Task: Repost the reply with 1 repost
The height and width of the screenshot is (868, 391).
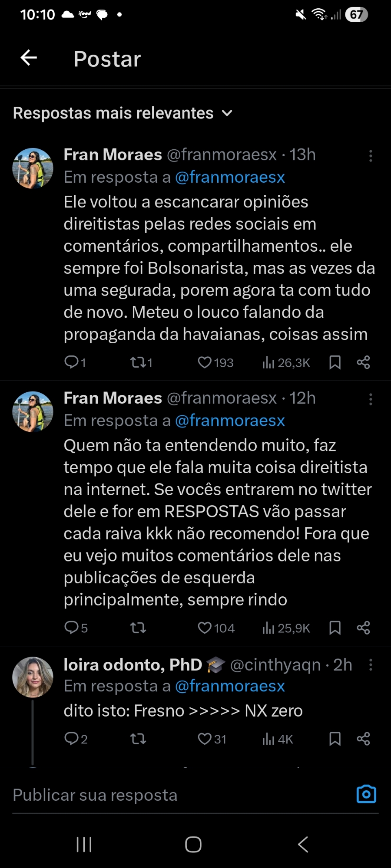Action: tap(138, 362)
